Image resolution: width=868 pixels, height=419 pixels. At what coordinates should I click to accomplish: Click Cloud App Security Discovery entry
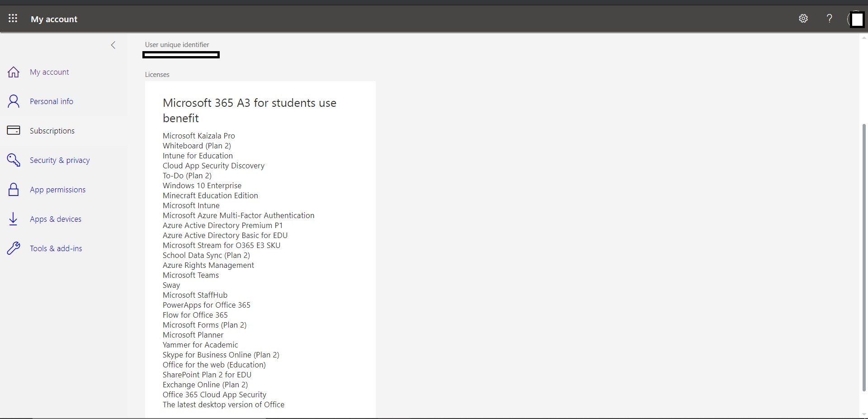click(213, 166)
